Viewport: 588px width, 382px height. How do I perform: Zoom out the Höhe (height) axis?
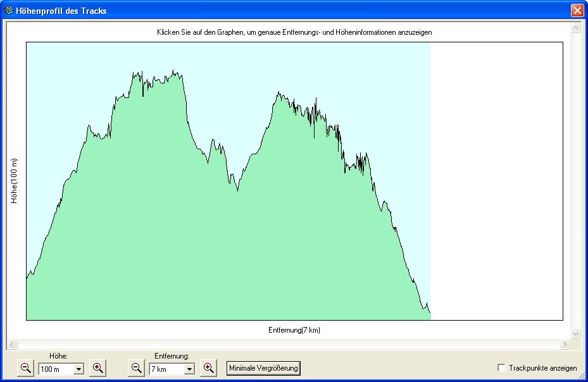pos(26,368)
